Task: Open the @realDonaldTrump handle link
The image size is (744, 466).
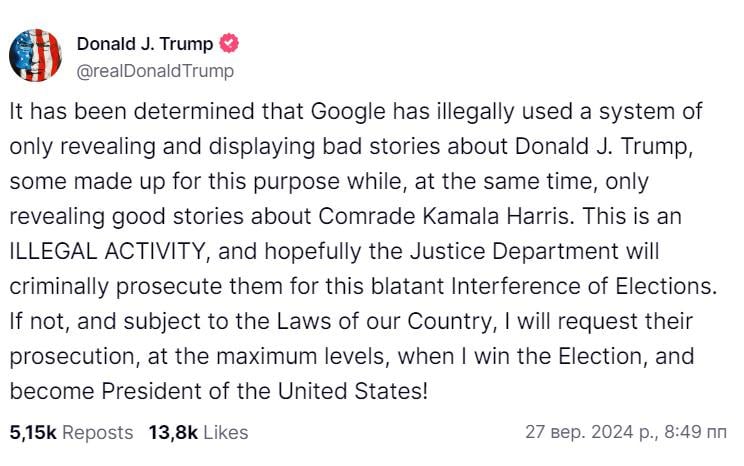Action: pos(155,70)
